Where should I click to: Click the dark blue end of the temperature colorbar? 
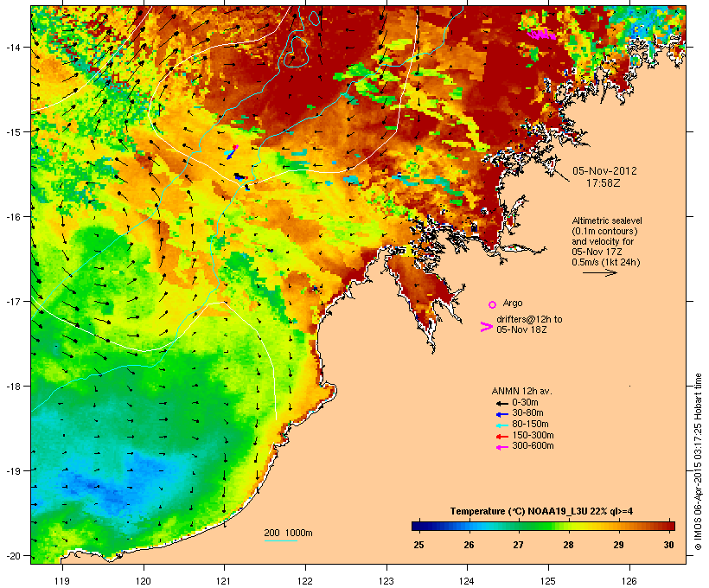(418, 526)
